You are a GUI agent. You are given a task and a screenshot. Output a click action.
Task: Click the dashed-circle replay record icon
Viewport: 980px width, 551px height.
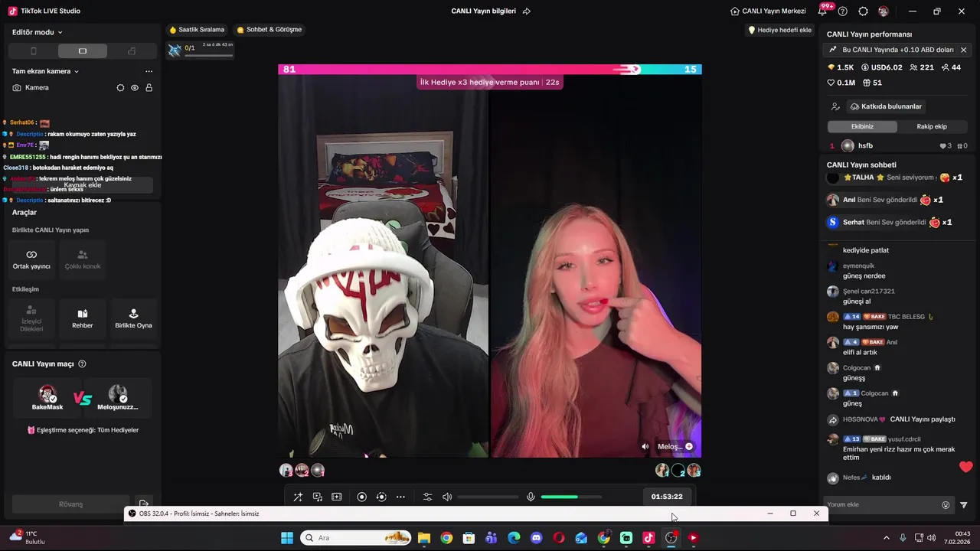tap(381, 497)
